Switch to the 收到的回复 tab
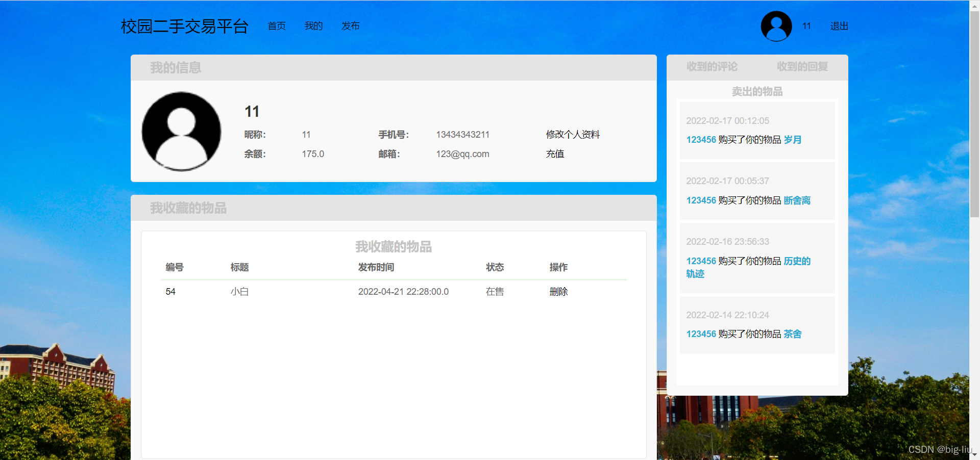Screen dimensions: 980x460 click(x=802, y=67)
